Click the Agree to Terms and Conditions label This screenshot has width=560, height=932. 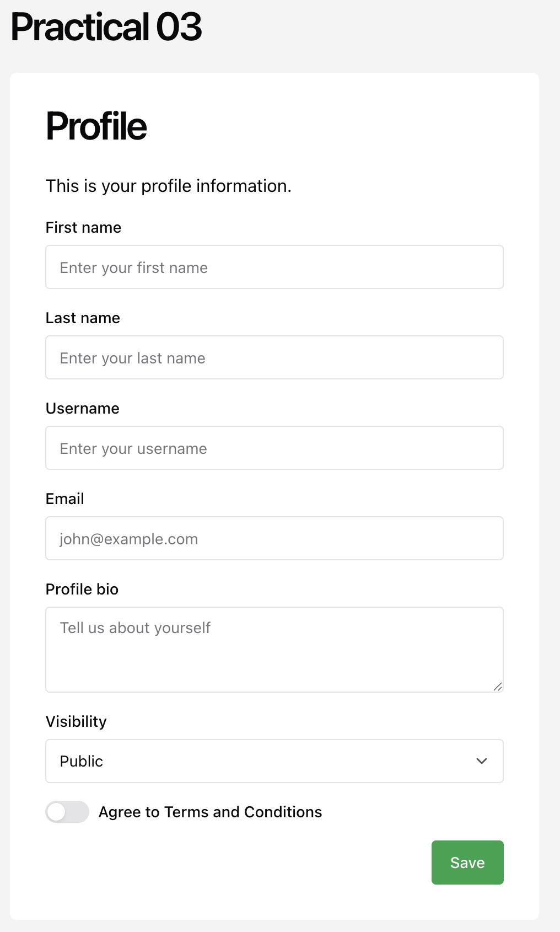210,812
